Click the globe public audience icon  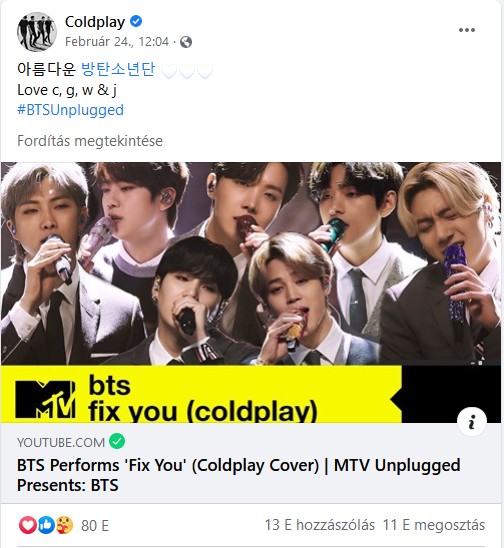186,42
